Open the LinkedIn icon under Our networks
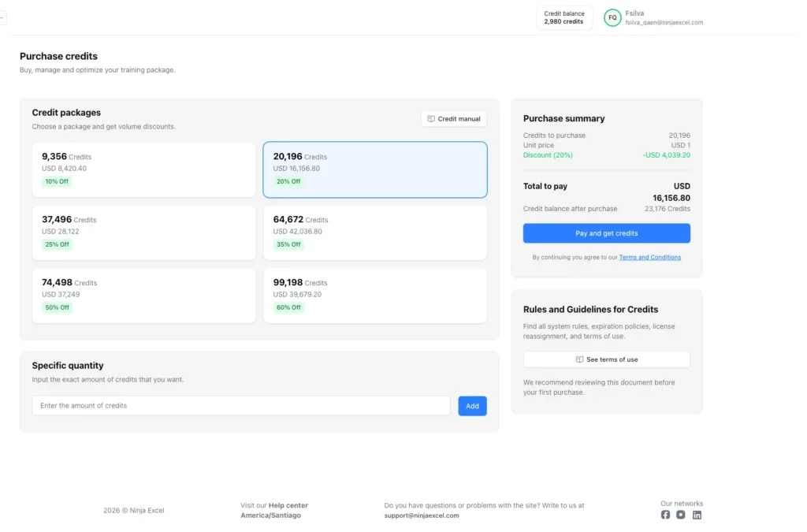This screenshot has height=532, width=807. pyautogui.click(x=697, y=515)
